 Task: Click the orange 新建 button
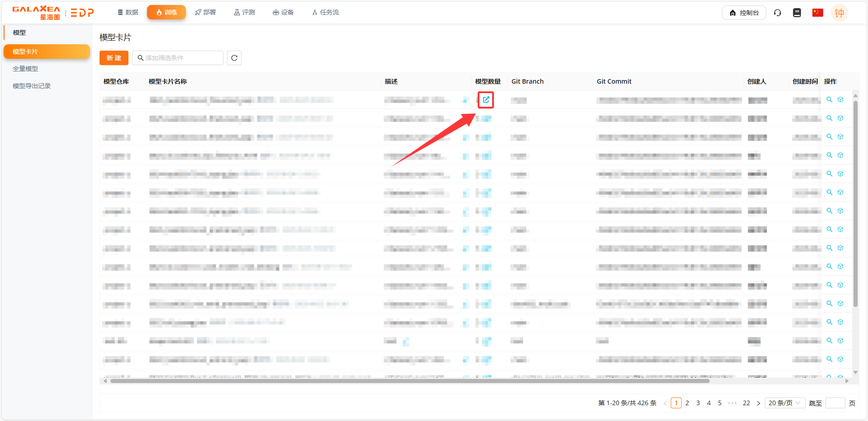(114, 58)
